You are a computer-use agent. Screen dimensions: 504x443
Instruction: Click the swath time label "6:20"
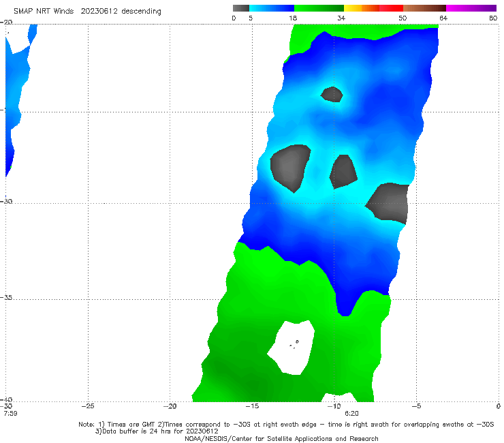point(351,414)
